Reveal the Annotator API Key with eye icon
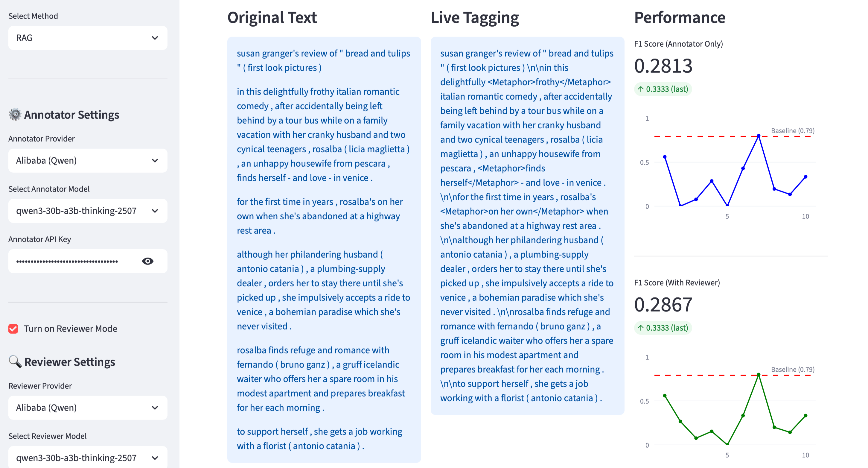868x468 pixels. pos(147,261)
